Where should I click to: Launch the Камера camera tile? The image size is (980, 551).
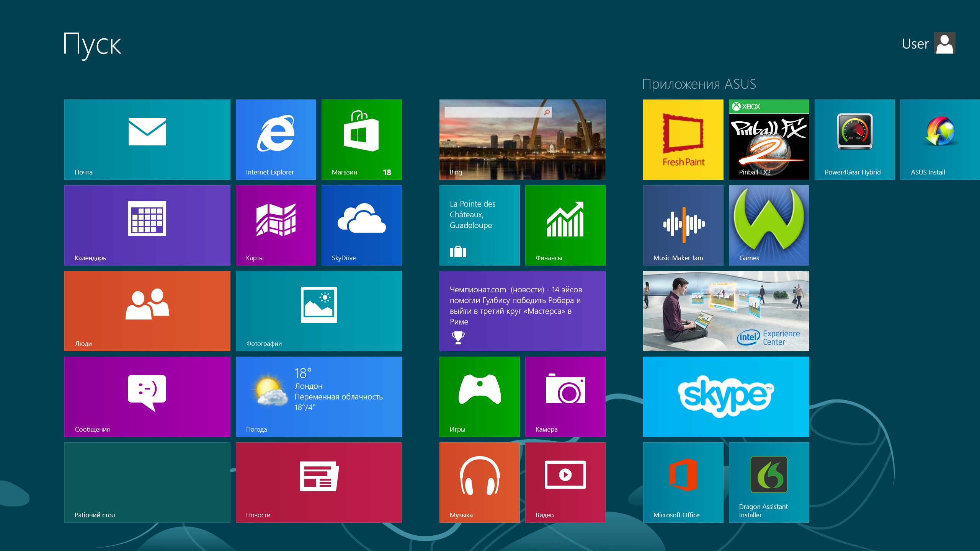point(565,396)
